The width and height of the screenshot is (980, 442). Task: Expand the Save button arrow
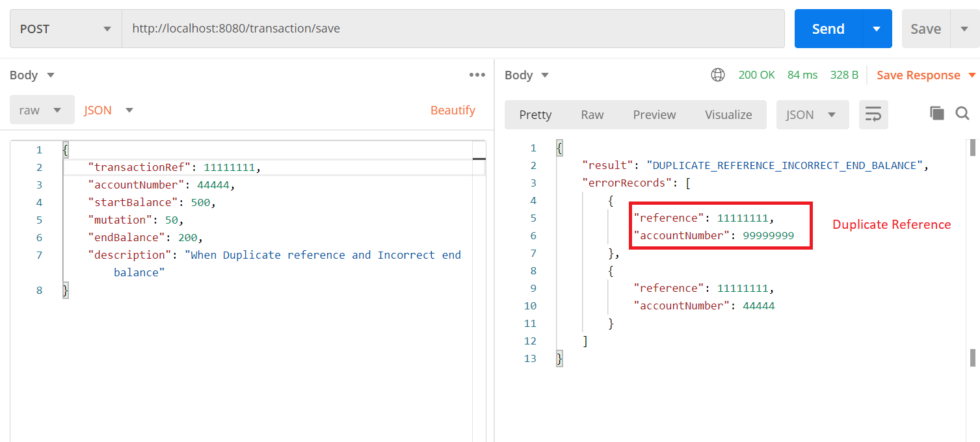[964, 29]
